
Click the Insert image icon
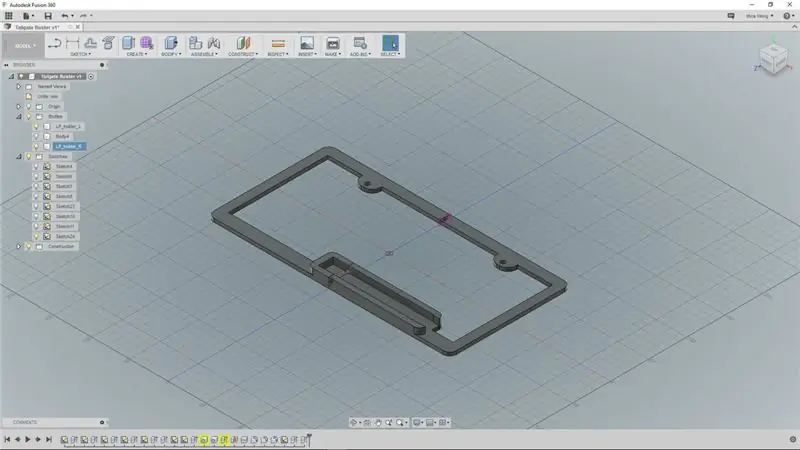[x=307, y=43]
